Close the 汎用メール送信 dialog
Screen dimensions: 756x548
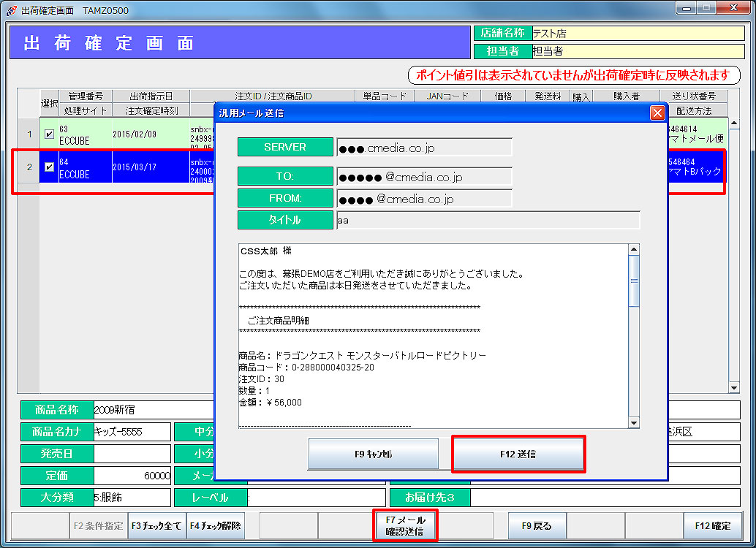[657, 113]
